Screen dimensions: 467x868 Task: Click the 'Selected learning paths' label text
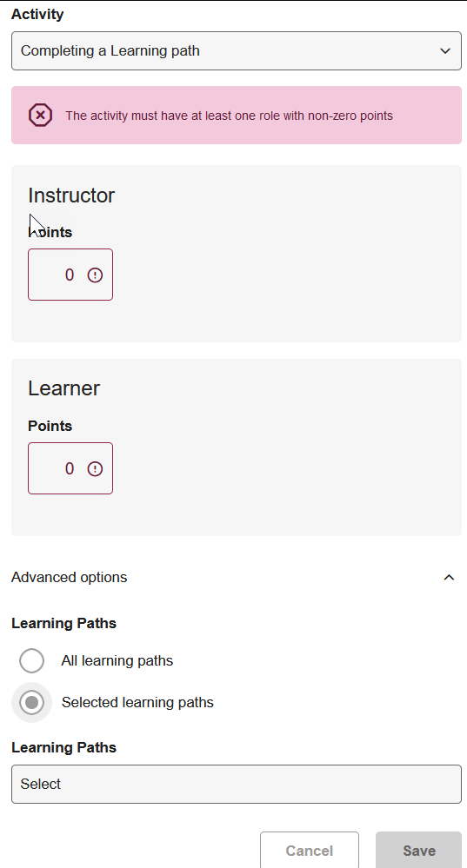click(137, 703)
